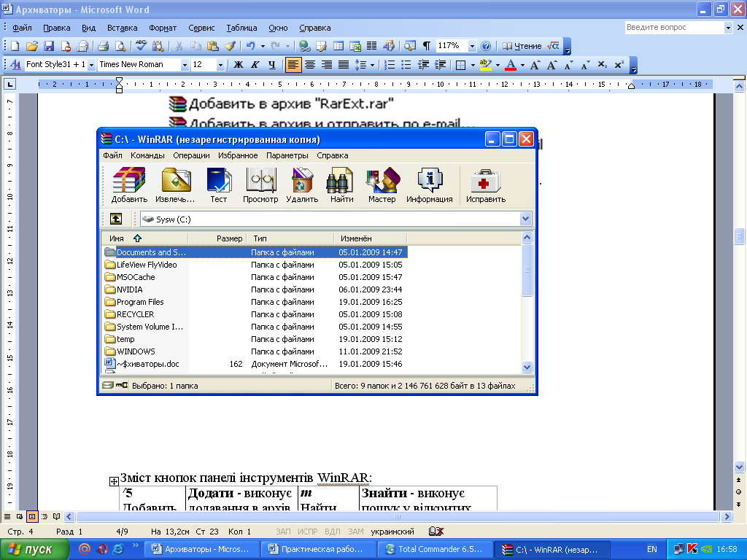This screenshot has width=747, height=560.
Task: Sort WinRAR list by Изменён column
Action: point(370,238)
